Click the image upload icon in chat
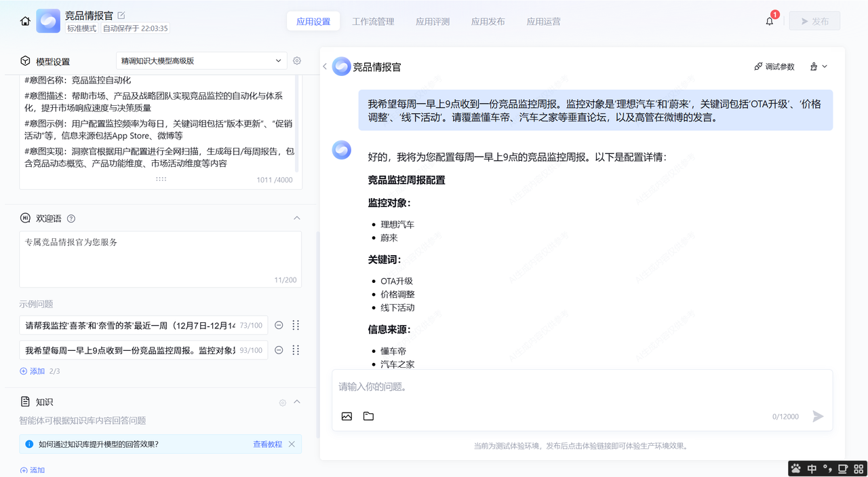The width and height of the screenshot is (868, 477). click(x=347, y=416)
